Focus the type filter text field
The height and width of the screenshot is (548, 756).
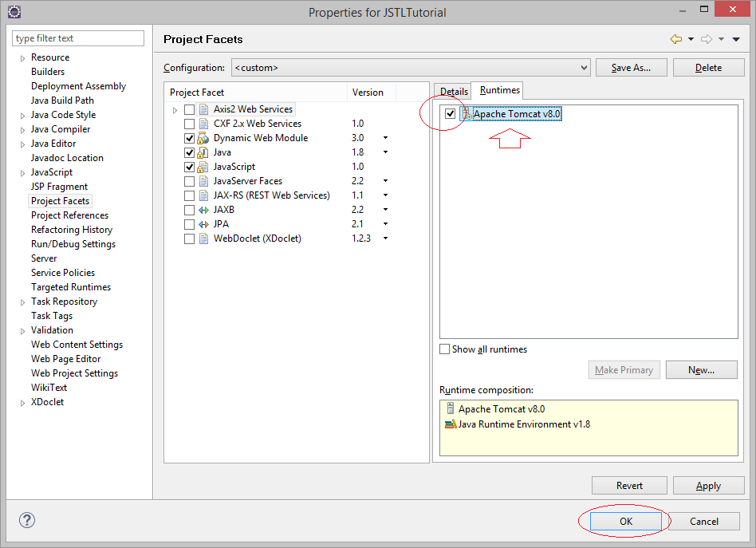click(x=78, y=38)
